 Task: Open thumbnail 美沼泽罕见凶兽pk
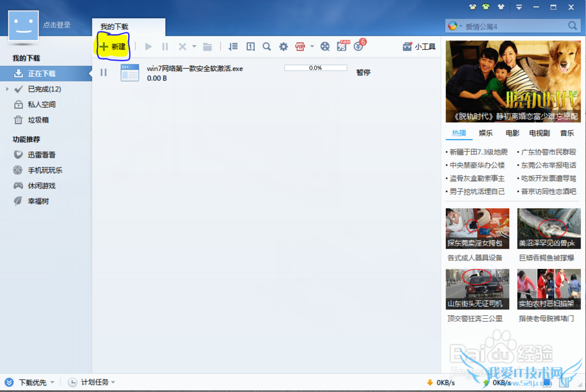[x=548, y=229]
